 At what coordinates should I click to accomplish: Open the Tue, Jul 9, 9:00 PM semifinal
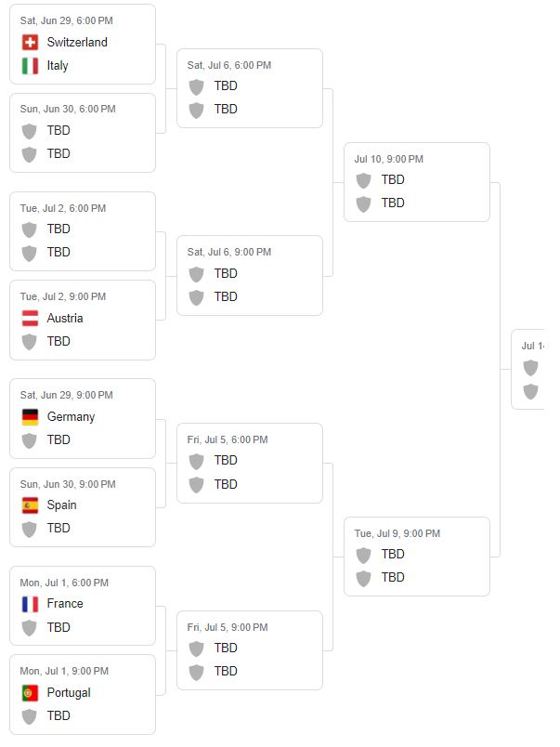417,557
